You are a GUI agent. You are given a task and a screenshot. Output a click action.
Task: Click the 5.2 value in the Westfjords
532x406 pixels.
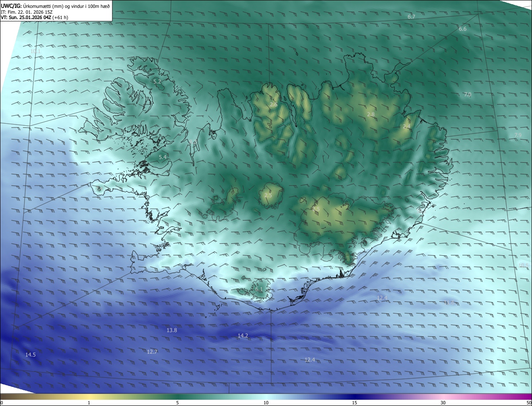157,82
